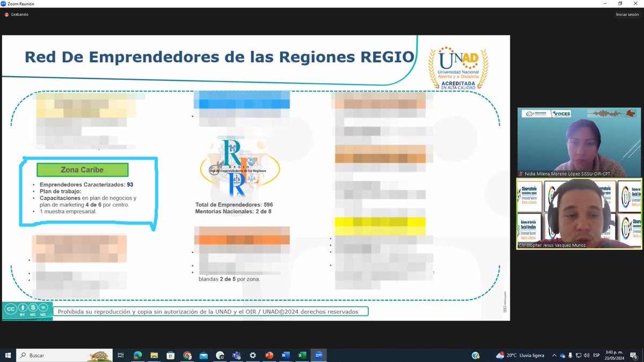Click the Iniciar sesión button
This screenshot has width=644, height=362.
tap(627, 14)
